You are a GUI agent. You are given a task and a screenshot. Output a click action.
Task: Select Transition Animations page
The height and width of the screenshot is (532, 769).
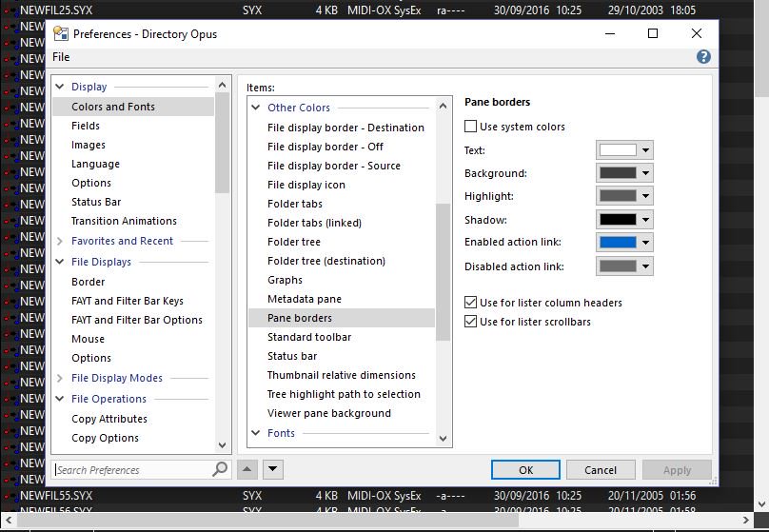coord(124,221)
